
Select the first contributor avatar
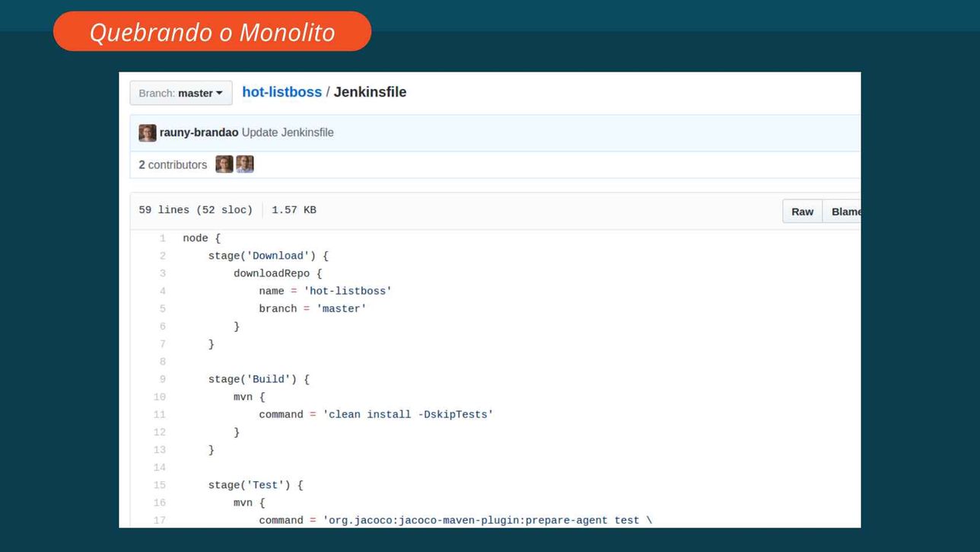(224, 164)
